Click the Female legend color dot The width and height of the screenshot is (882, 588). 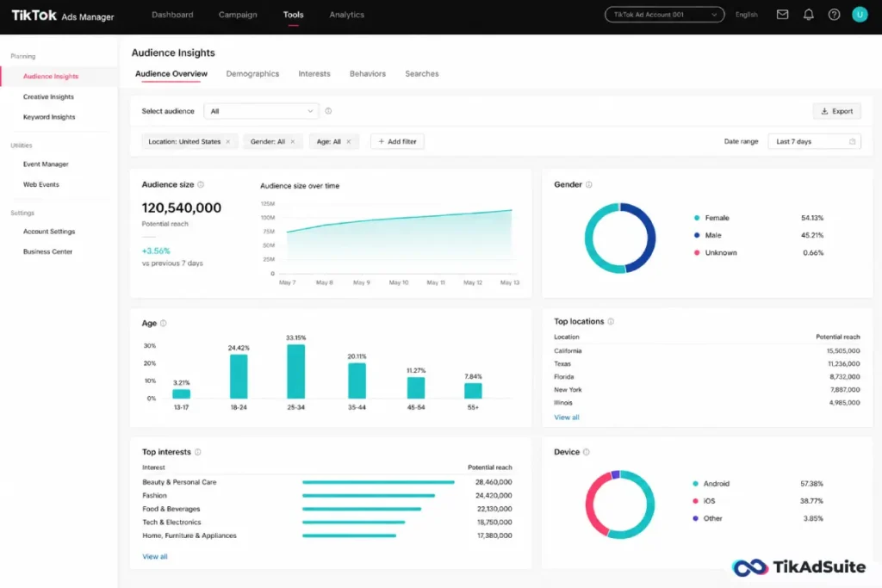pos(696,218)
